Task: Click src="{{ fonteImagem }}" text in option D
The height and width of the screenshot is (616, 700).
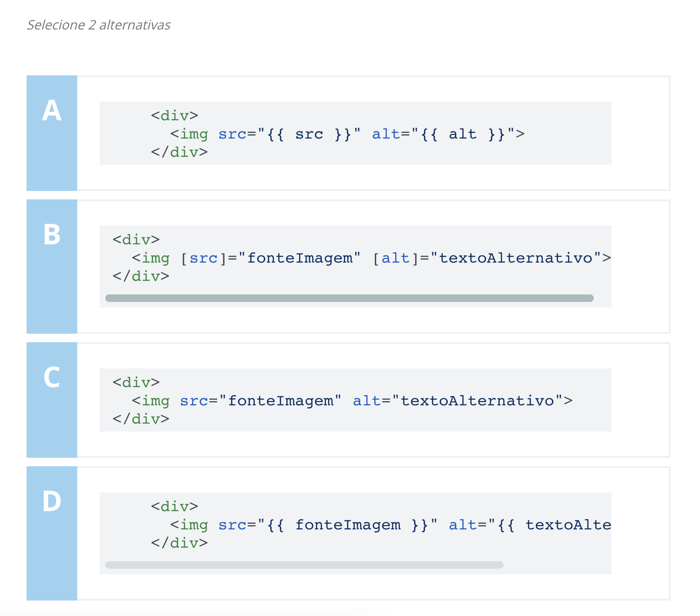Action: pos(328,525)
